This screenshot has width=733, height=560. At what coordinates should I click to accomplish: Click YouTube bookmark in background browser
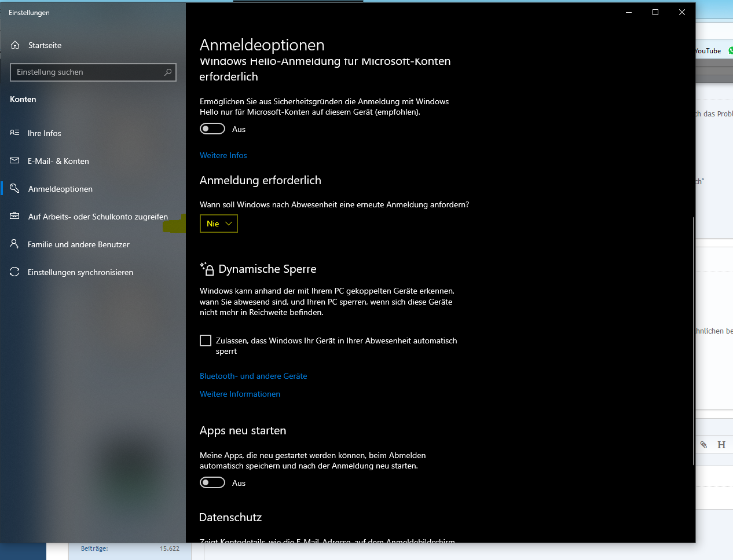point(708,51)
